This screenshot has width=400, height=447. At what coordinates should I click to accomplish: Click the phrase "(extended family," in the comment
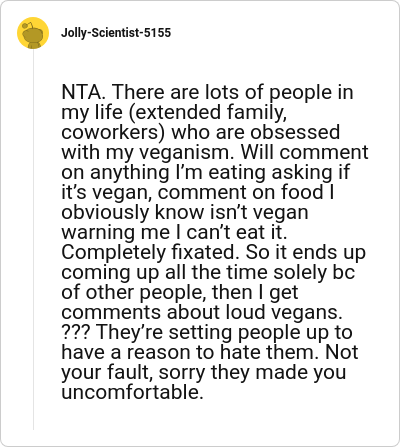click(207, 112)
